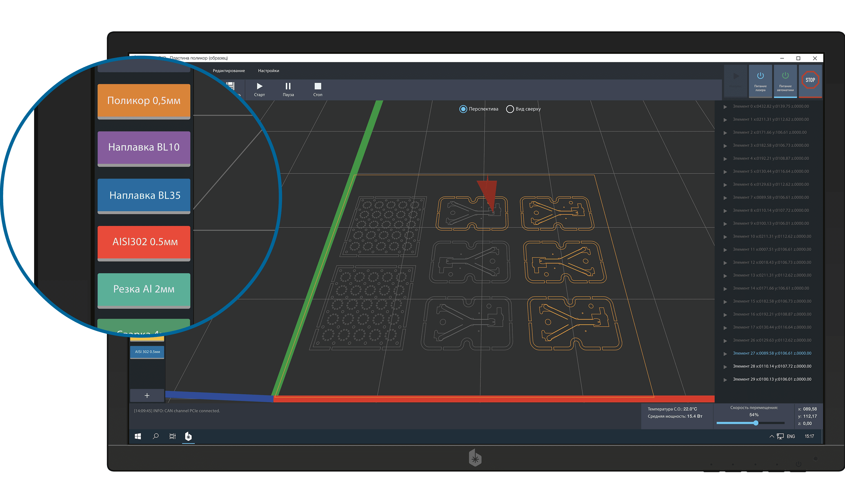Click the Скорость перемещения slider handle
Viewport: 845px width, 504px height.
[x=756, y=423]
